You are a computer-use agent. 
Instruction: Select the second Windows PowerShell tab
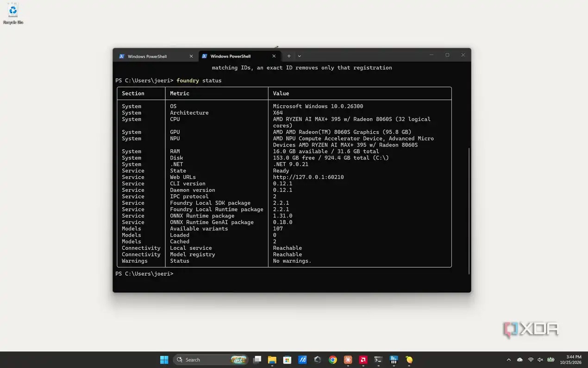pos(239,56)
